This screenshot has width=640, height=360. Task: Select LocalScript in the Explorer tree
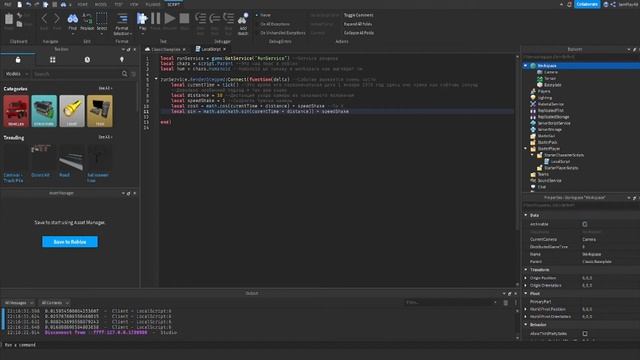tap(560, 161)
